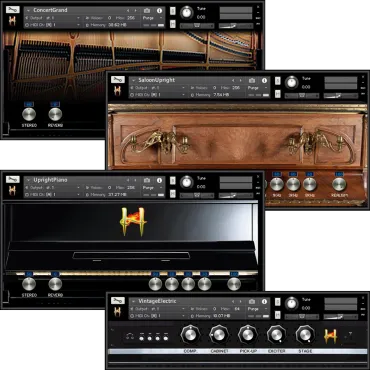Open the Purge menu in UprightPiano
The height and width of the screenshot is (370, 370).
(x=153, y=188)
